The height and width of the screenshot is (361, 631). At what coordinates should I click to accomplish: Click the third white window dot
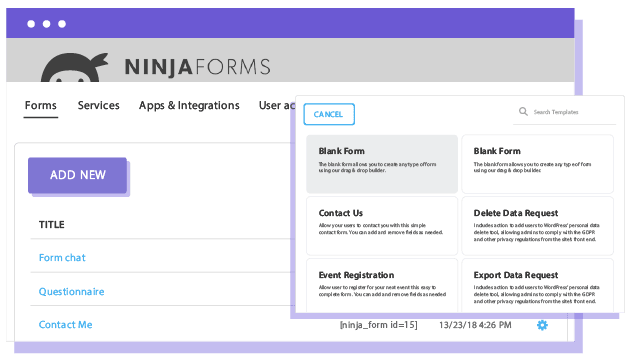coord(62,24)
